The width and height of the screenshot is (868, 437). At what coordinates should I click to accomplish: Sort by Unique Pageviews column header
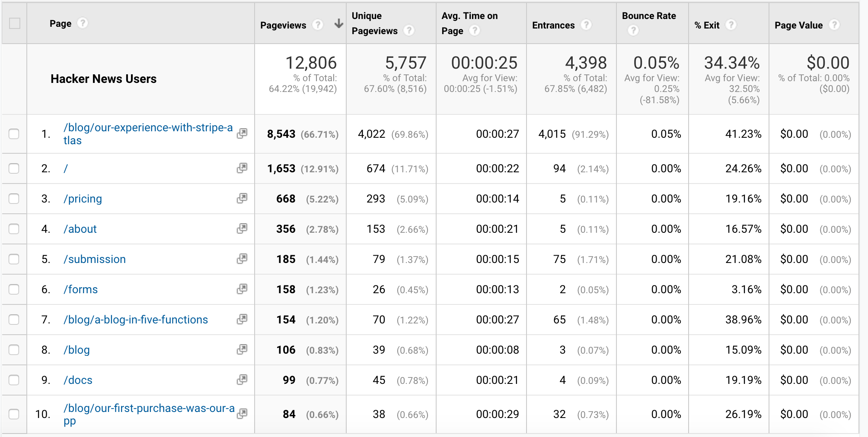(374, 23)
